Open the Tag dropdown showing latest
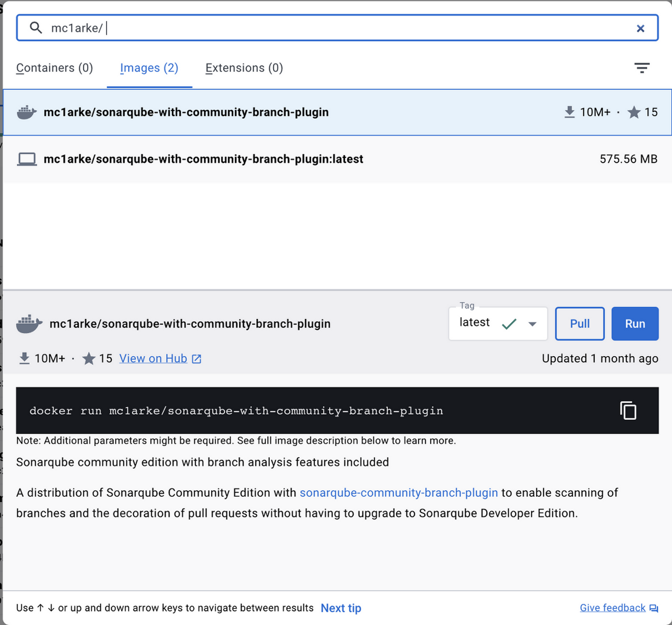 (x=498, y=324)
